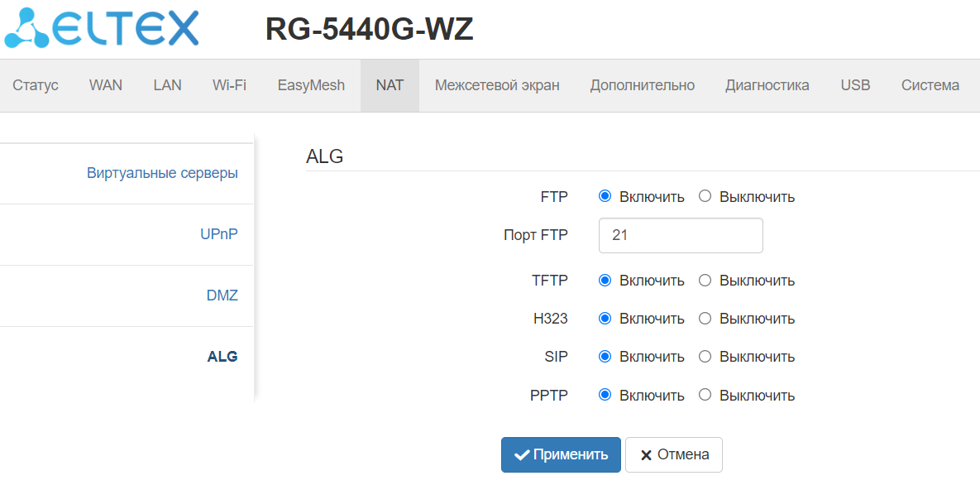Select Выключить for TFTP
Image resolution: width=980 pixels, height=490 pixels.
pyautogui.click(x=705, y=281)
